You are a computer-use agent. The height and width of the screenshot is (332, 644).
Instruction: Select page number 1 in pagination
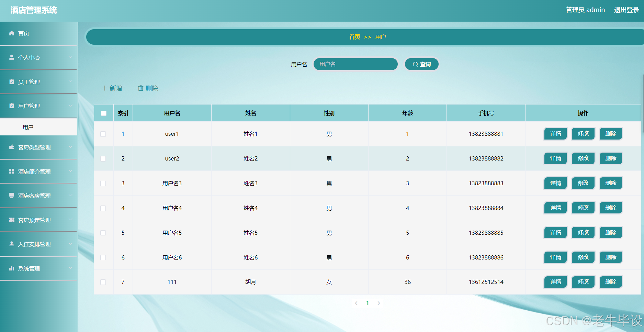(x=368, y=303)
